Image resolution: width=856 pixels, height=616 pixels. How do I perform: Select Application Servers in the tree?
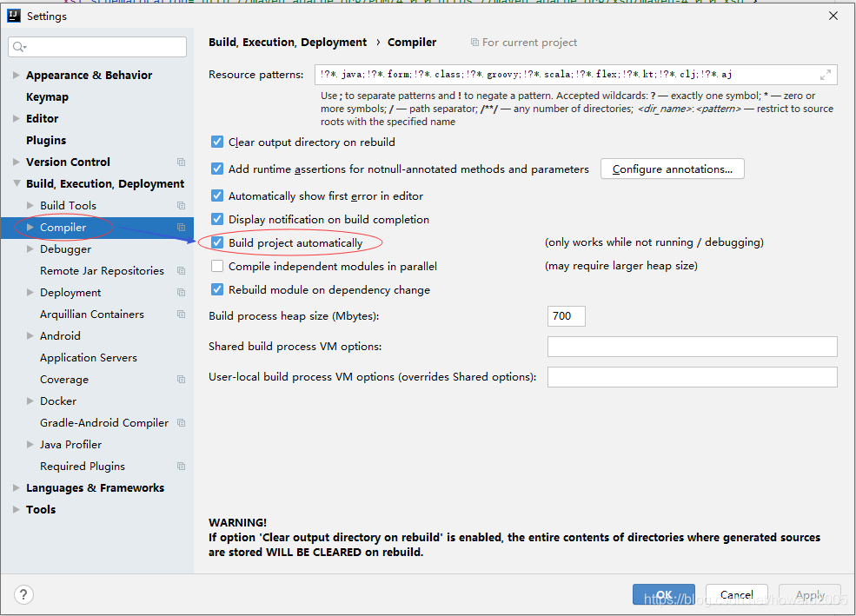point(89,357)
